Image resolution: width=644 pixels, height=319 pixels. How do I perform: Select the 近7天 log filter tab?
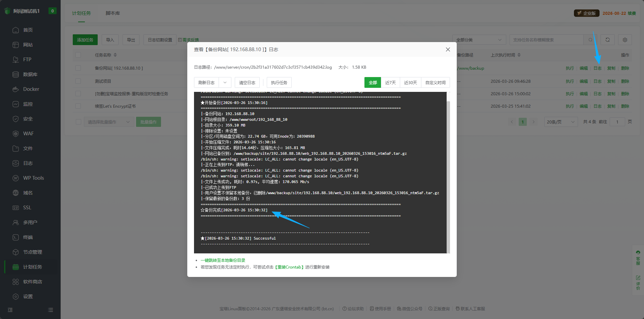pyautogui.click(x=390, y=82)
